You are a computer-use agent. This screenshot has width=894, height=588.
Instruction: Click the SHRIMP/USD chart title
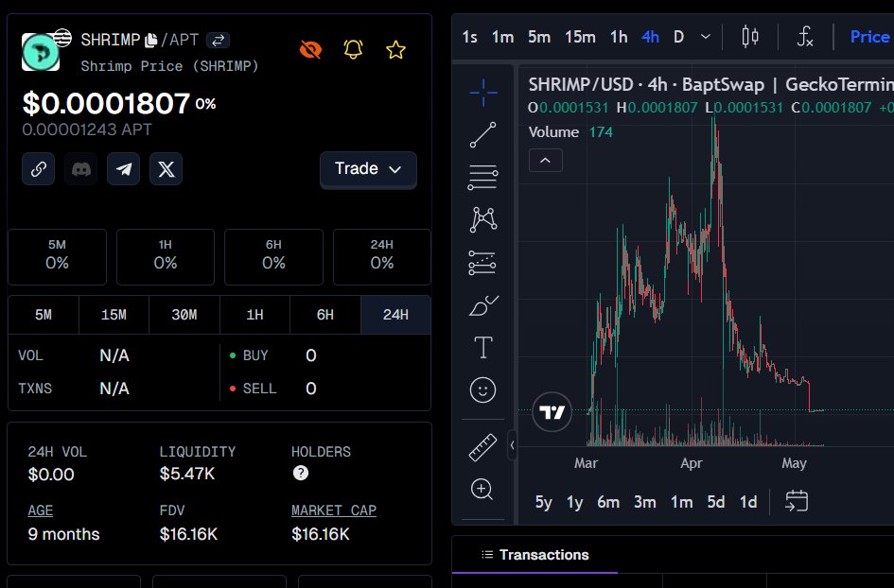coord(710,85)
